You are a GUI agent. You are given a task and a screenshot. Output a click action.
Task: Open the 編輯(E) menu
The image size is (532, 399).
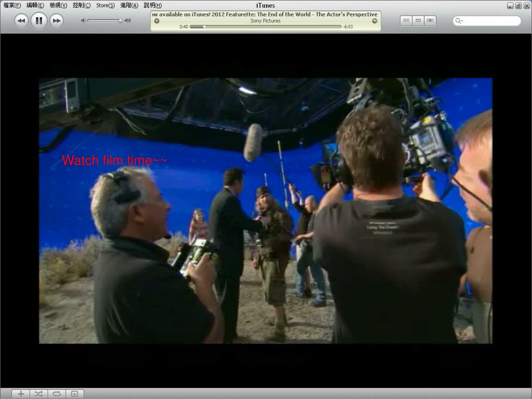[35, 5]
